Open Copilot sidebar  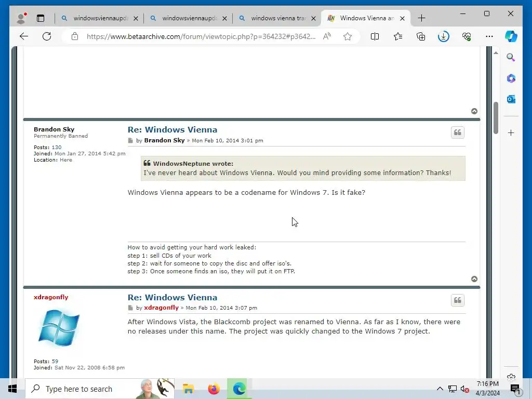pos(511,36)
